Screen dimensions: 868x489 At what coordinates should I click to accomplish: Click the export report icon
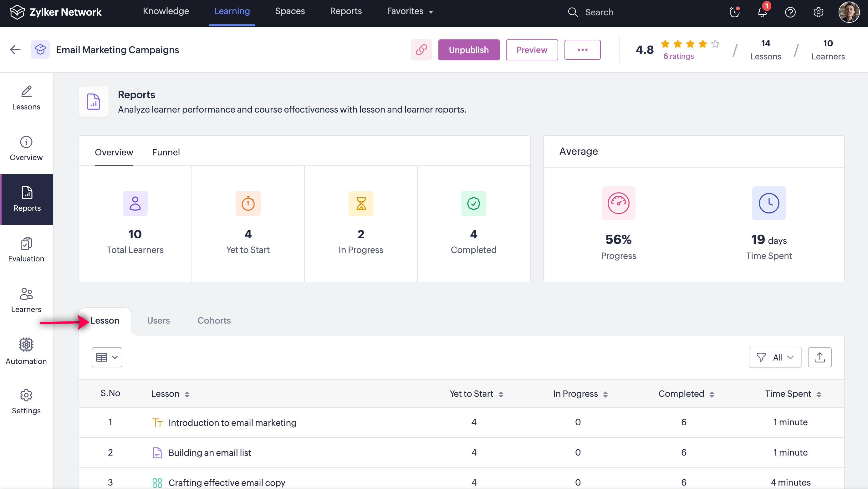[x=819, y=357]
